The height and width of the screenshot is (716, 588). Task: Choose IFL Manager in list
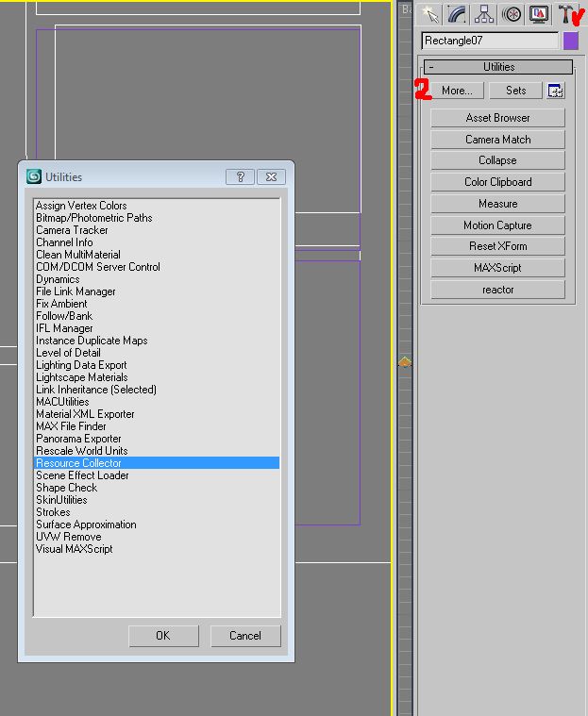pos(157,328)
